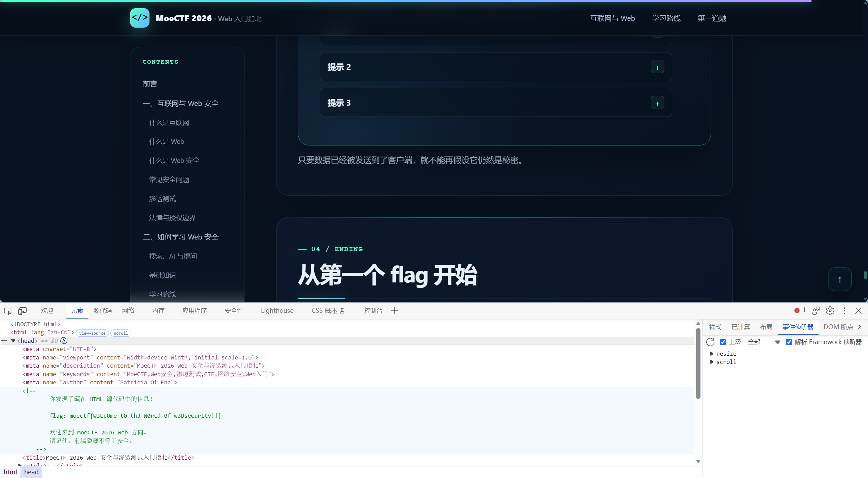Toggle the 上级 ancestors checkbox
The width and height of the screenshot is (868, 478).
pyautogui.click(x=723, y=342)
